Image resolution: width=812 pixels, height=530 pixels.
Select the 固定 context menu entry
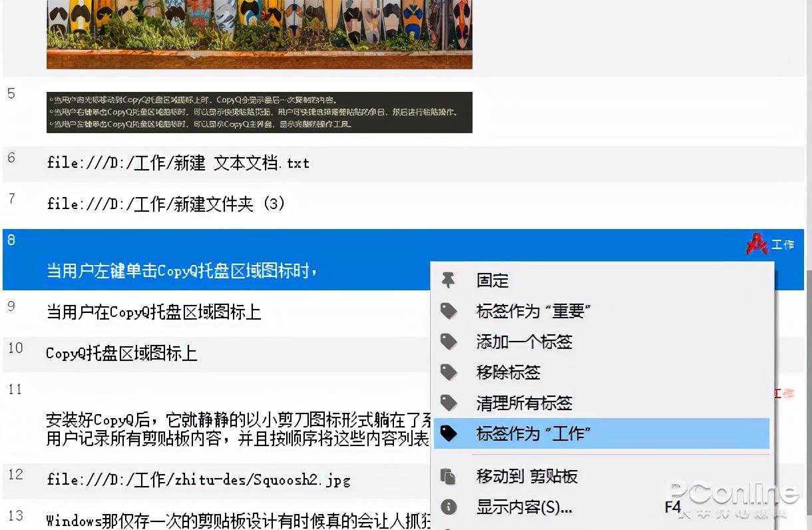[x=493, y=280]
